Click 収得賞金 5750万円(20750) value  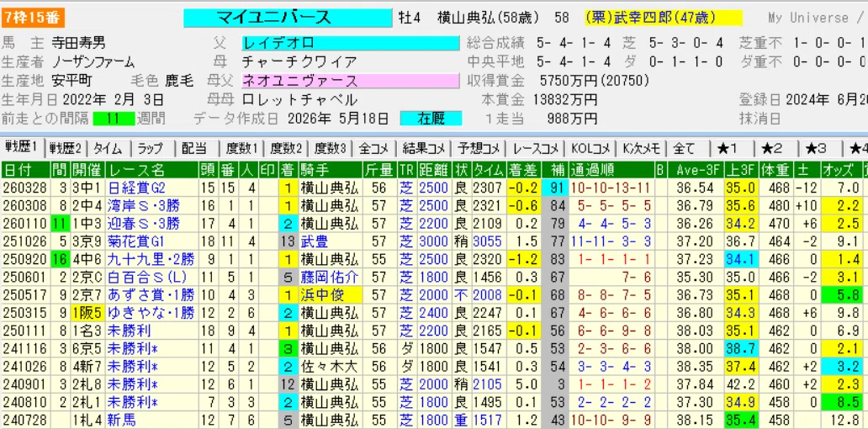tap(594, 81)
